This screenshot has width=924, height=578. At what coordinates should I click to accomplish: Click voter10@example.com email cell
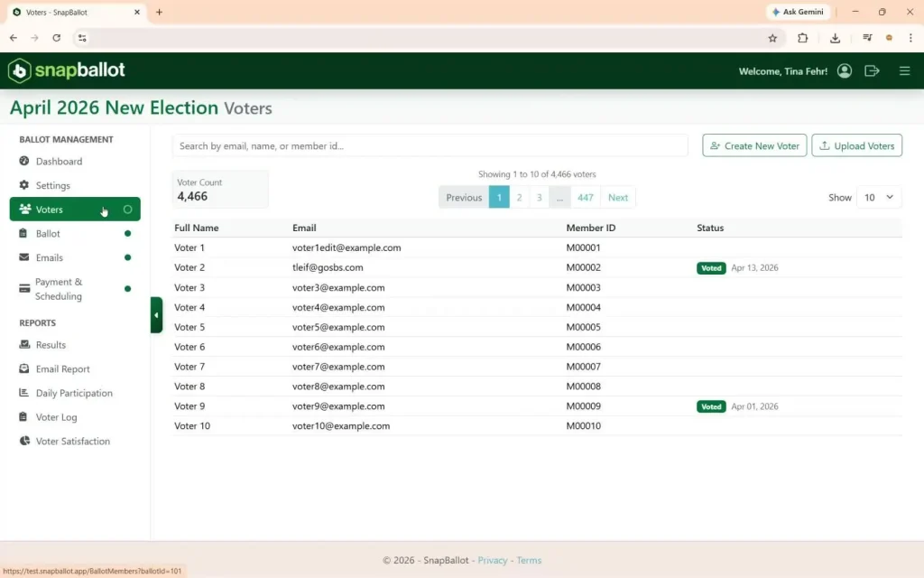(x=341, y=426)
